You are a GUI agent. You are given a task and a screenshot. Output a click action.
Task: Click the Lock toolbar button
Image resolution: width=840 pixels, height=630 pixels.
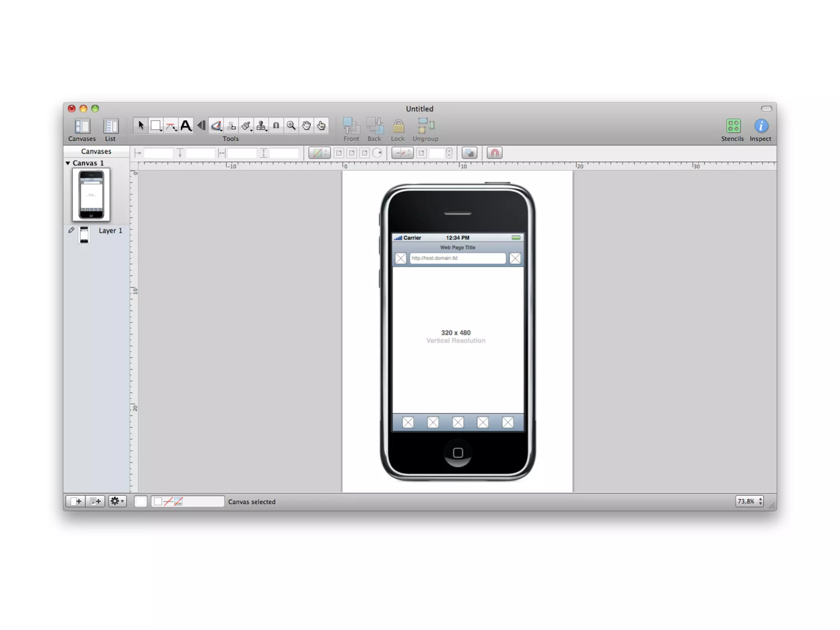click(x=398, y=130)
